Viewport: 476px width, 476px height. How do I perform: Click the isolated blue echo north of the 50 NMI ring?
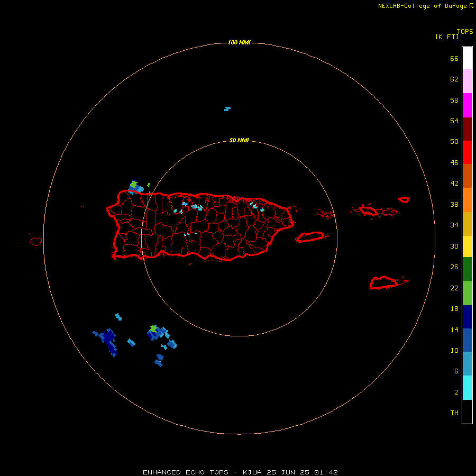pos(227,109)
